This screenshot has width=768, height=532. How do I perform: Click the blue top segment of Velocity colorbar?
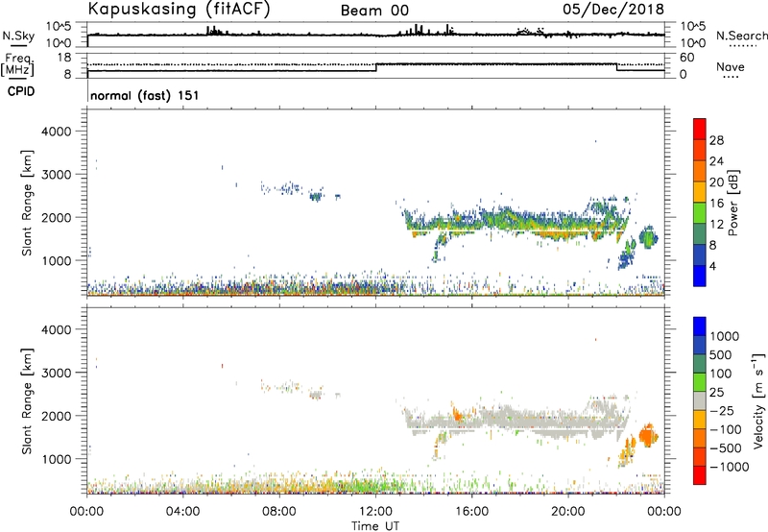pyautogui.click(x=700, y=326)
